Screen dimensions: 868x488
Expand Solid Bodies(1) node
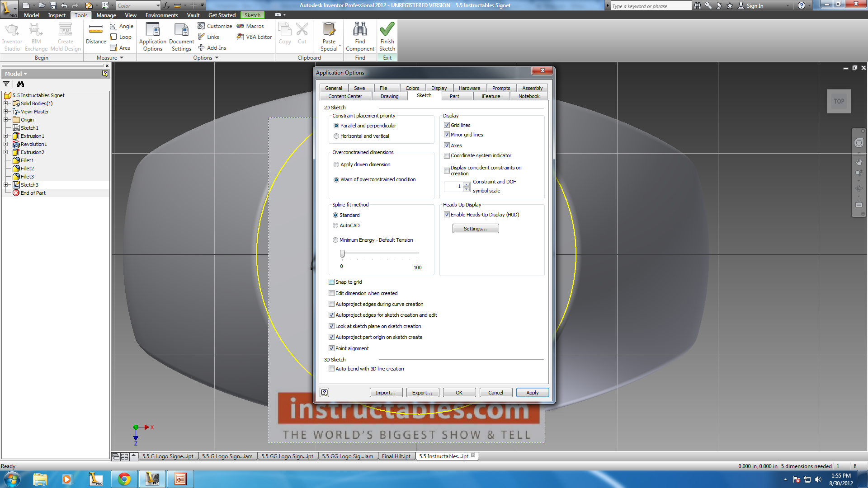(x=6, y=103)
